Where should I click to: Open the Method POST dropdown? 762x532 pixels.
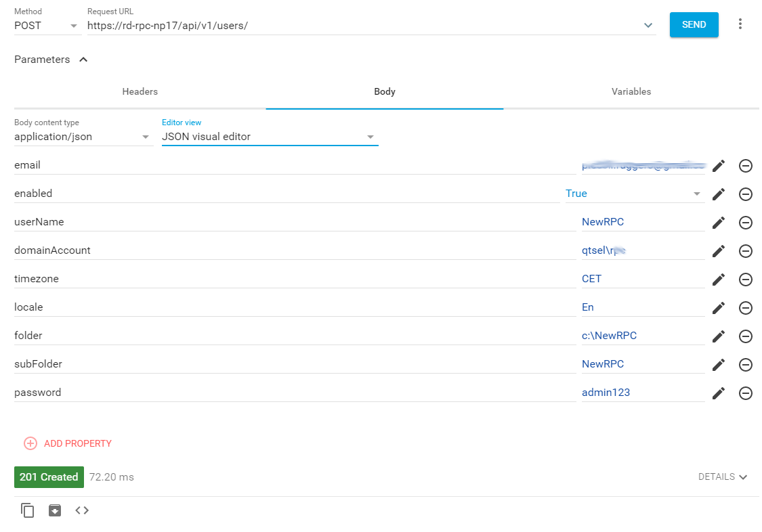47,26
